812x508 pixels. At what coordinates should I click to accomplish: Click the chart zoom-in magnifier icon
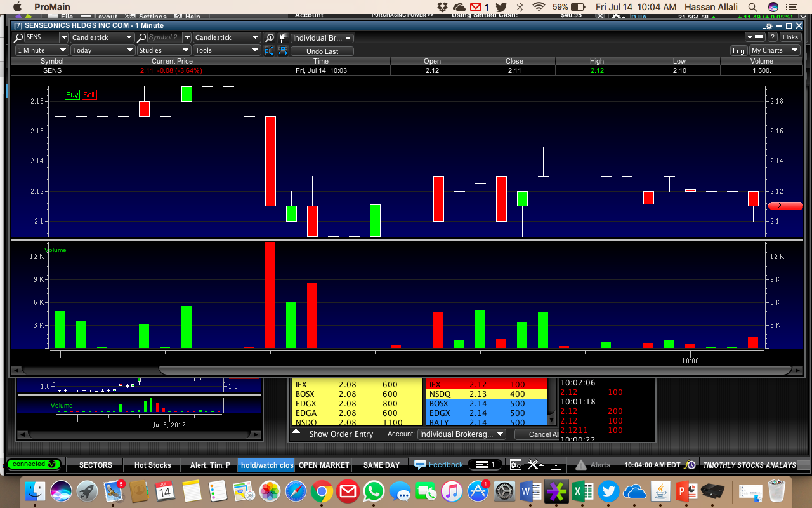click(270, 38)
